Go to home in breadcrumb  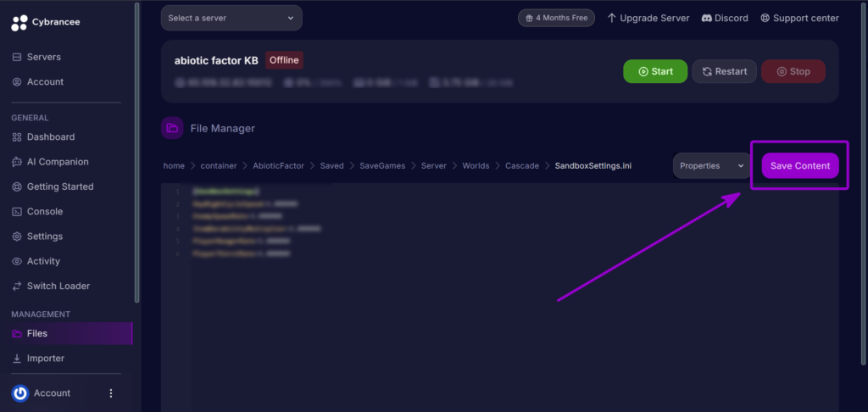pos(174,165)
